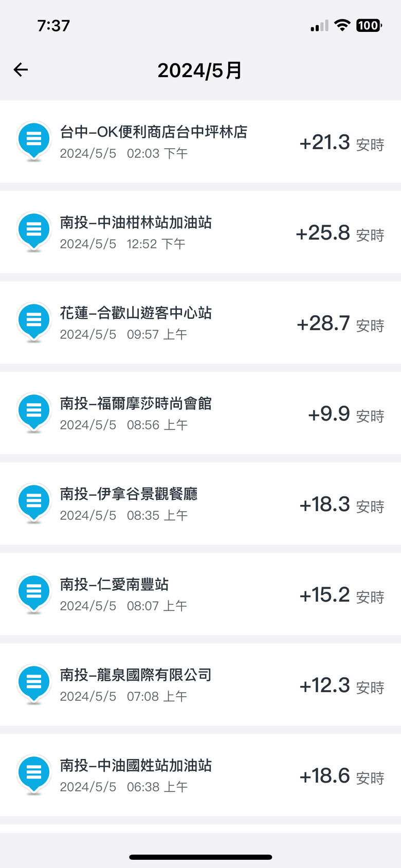Tap station icon for 台中–OK便利商店台中坪林店
The width and height of the screenshot is (401, 868).
tap(34, 141)
